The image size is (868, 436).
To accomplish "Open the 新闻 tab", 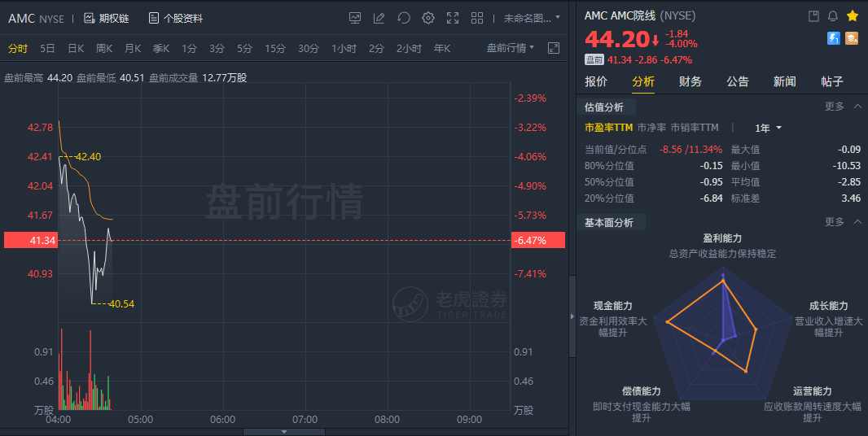I will 784,81.
